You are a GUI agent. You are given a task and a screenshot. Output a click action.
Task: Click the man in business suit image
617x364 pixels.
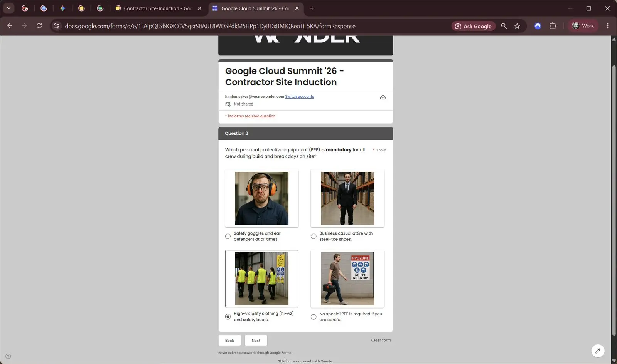[x=347, y=198]
